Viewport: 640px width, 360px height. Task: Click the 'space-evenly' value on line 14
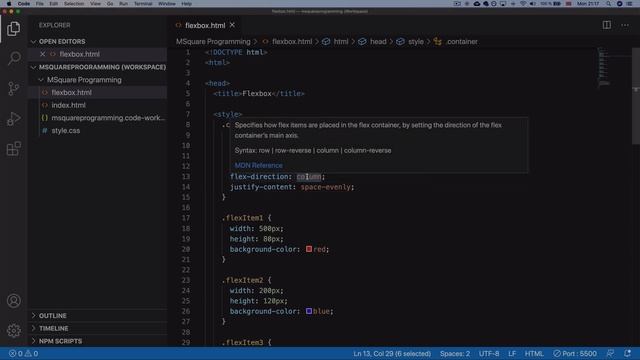325,187
